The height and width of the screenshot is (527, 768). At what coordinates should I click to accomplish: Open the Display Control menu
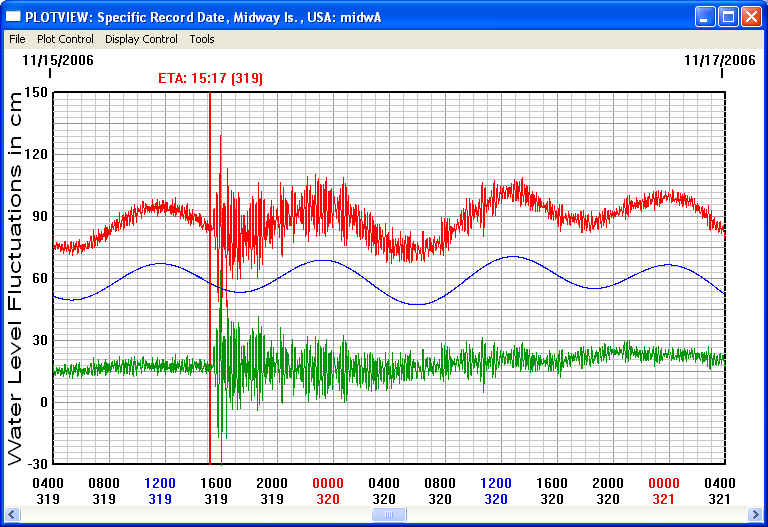point(141,39)
